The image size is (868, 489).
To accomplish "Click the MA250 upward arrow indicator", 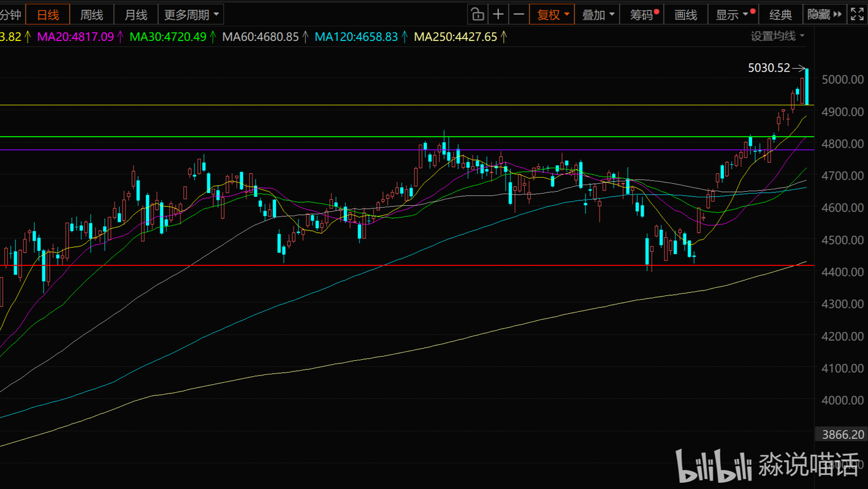I will click(504, 37).
